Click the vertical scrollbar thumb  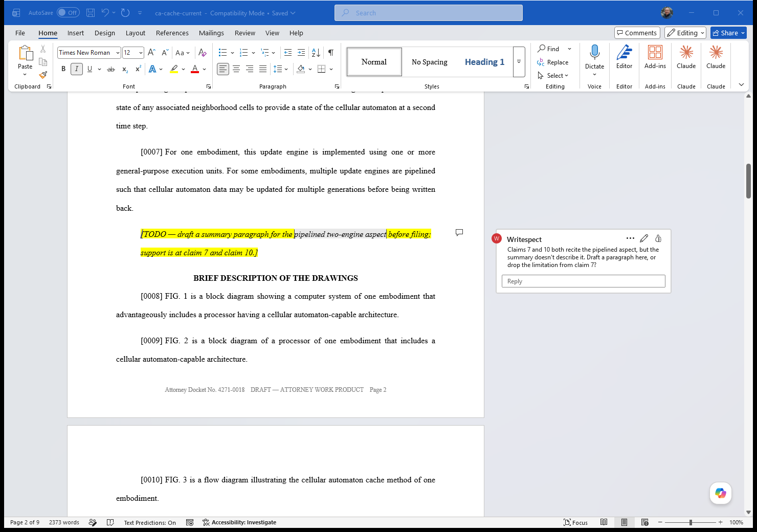748,181
